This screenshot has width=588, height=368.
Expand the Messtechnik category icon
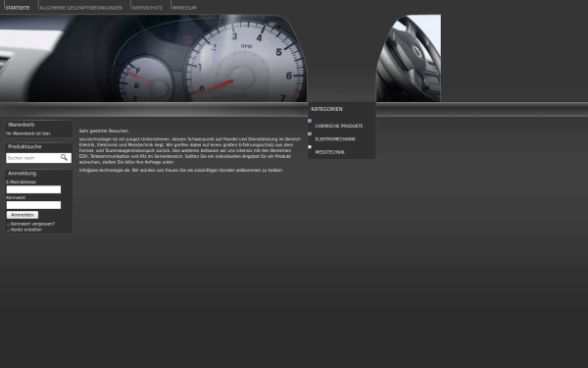pos(310,147)
